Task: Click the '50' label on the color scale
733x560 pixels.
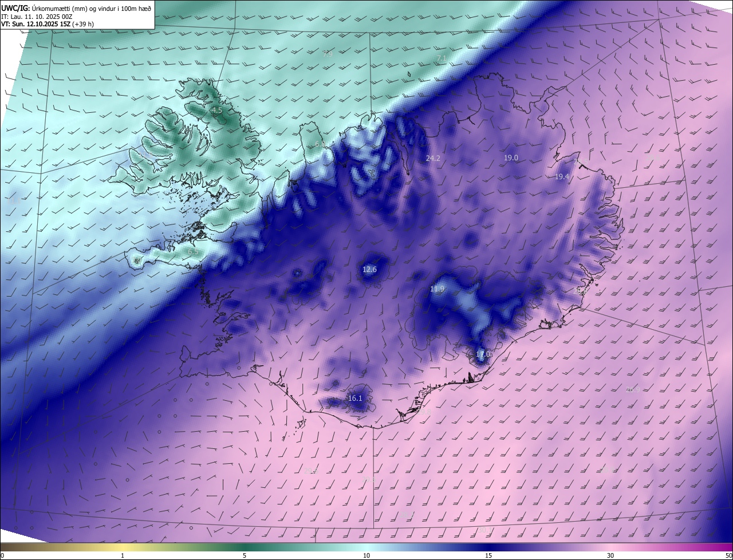Action: [x=728, y=556]
